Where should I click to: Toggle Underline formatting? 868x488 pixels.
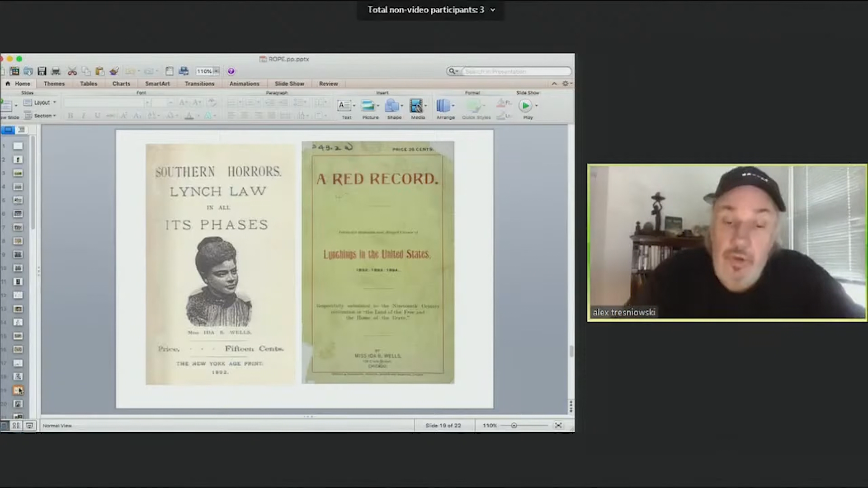[x=97, y=116]
